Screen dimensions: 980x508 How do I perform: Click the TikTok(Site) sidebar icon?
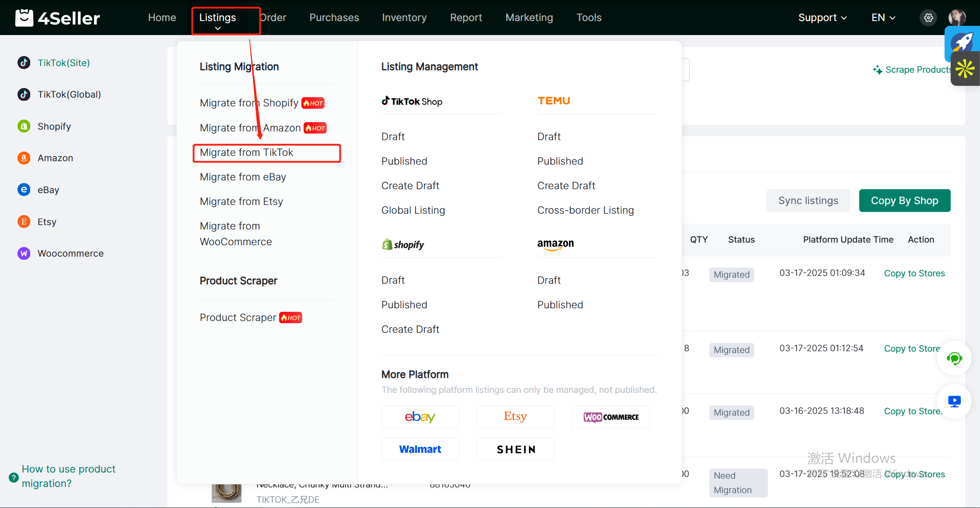24,63
